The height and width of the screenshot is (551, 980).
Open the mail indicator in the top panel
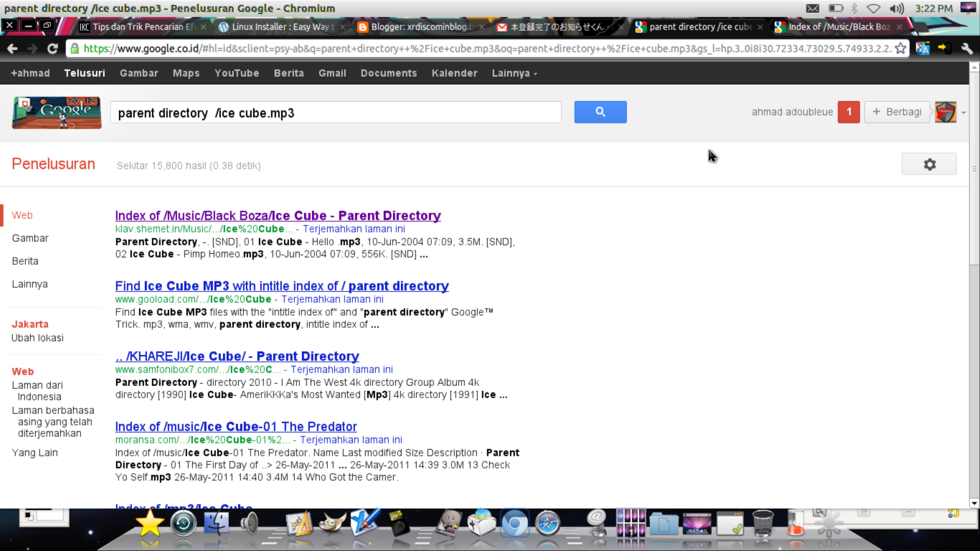click(813, 9)
